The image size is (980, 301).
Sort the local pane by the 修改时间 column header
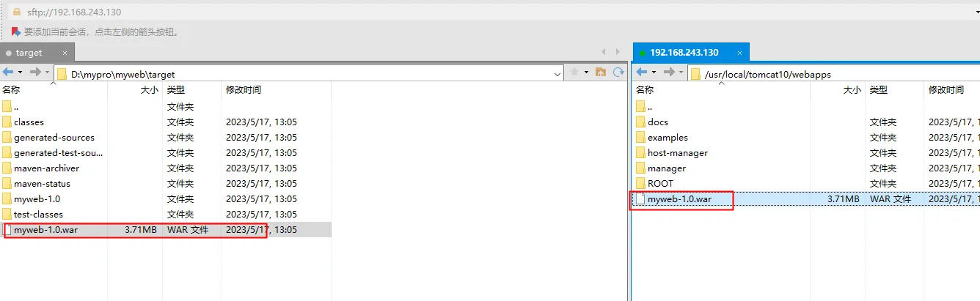click(276, 89)
